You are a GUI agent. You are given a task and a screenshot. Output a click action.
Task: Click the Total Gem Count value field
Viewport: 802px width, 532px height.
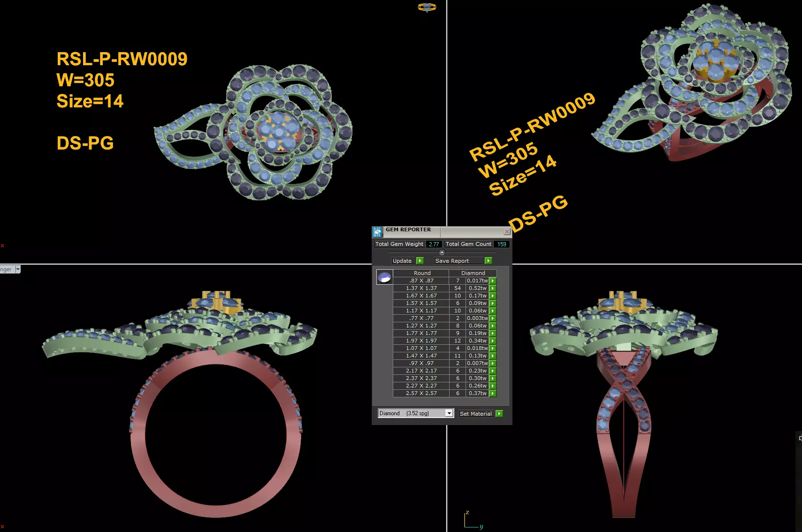[502, 244]
